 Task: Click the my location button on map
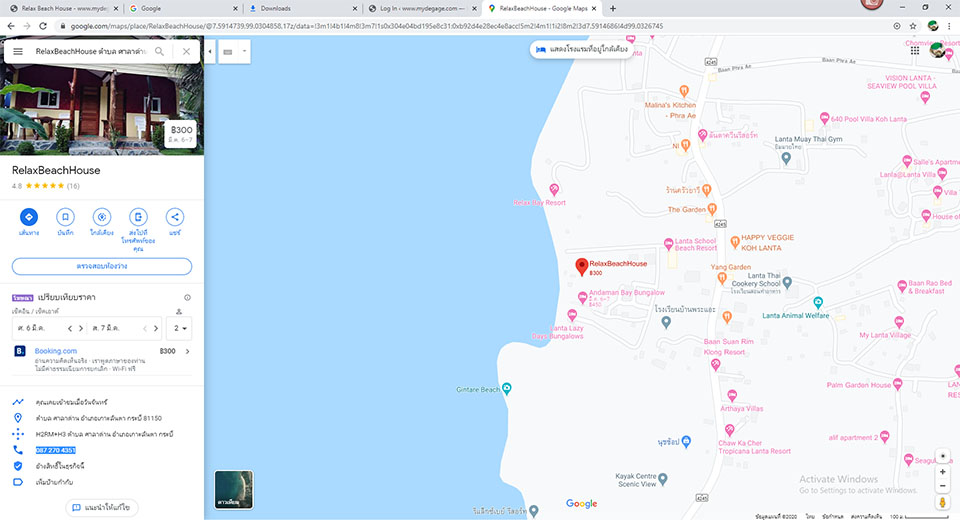point(942,456)
